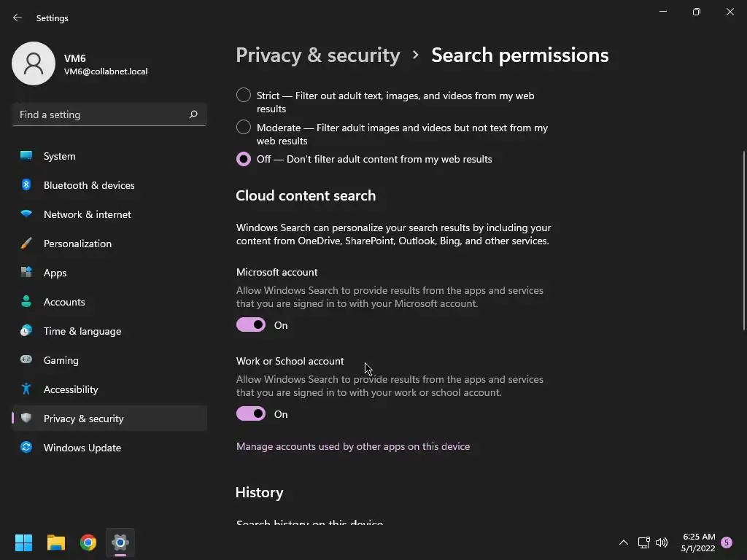The height and width of the screenshot is (560, 747).
Task: Click the search magnifier icon in Find a setting
Action: pyautogui.click(x=193, y=114)
